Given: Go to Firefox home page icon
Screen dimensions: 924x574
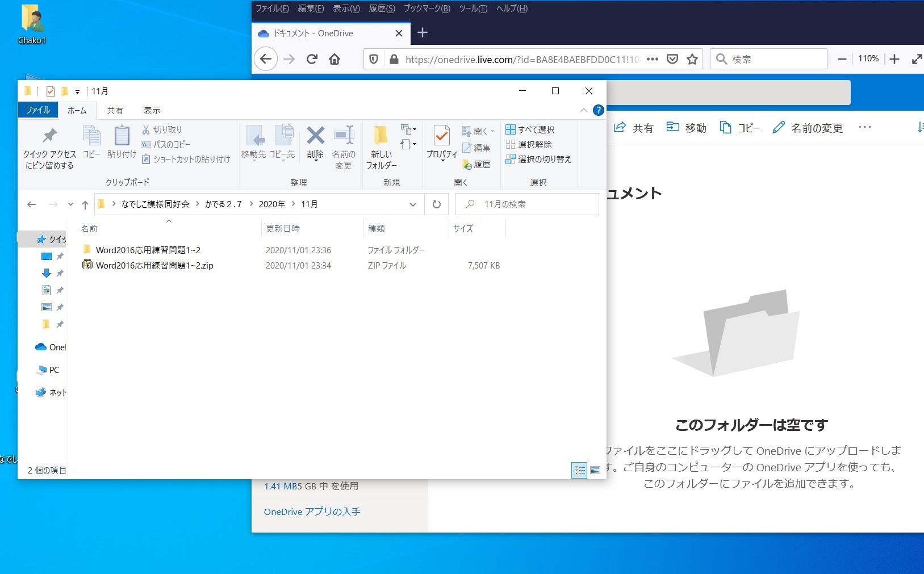Looking at the screenshot, I should (x=335, y=59).
